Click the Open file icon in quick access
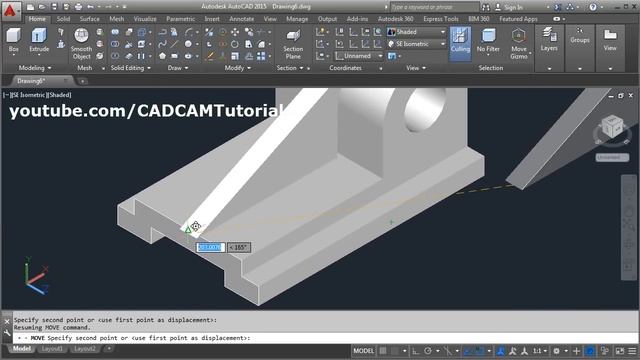This screenshot has width=640, height=360. point(42,7)
